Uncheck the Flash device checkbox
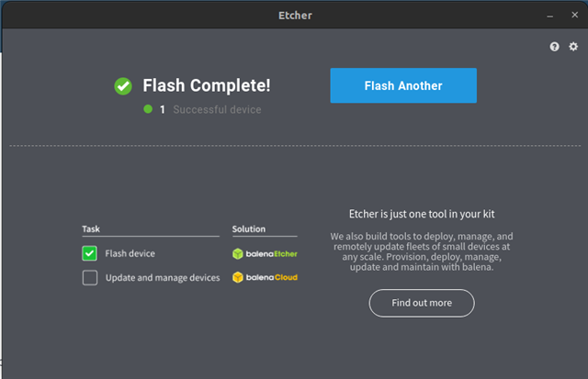Viewport: 588px width, 379px height. 90,253
